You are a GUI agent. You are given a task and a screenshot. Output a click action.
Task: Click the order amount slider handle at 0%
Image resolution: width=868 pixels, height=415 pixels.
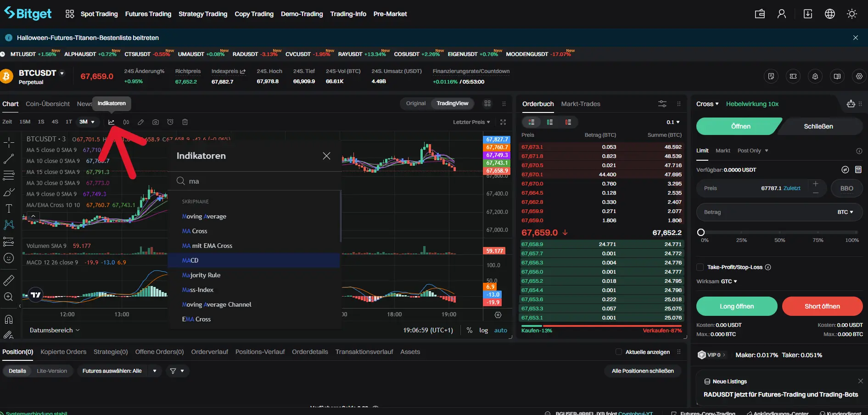701,232
